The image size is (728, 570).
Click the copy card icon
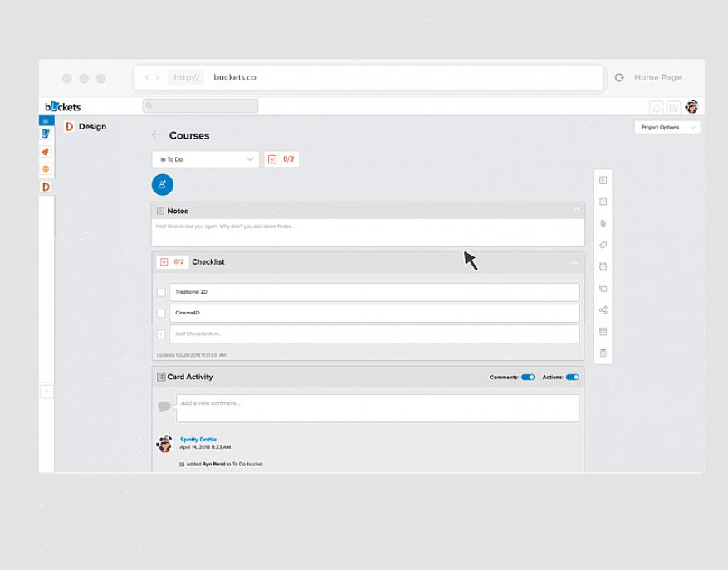pos(603,288)
